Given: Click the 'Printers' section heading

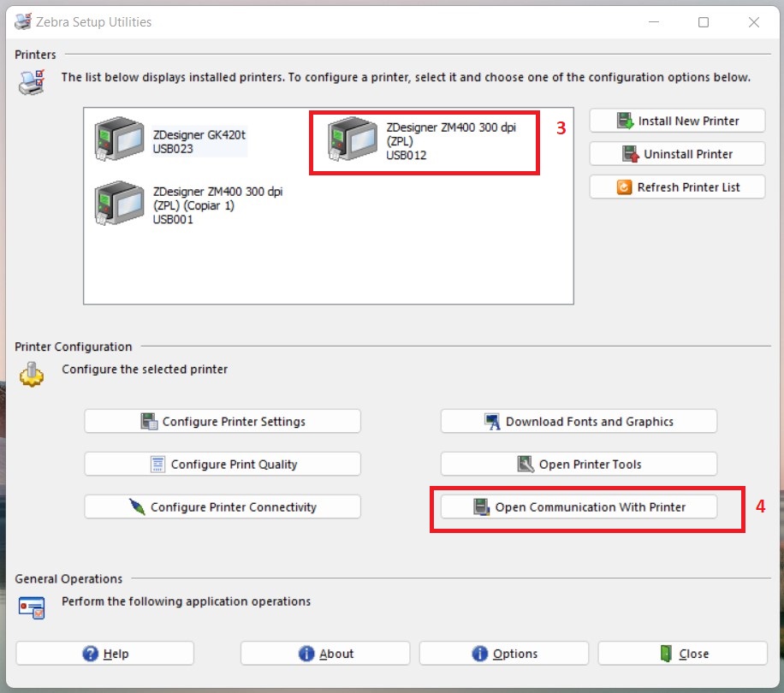Looking at the screenshot, I should click(35, 55).
